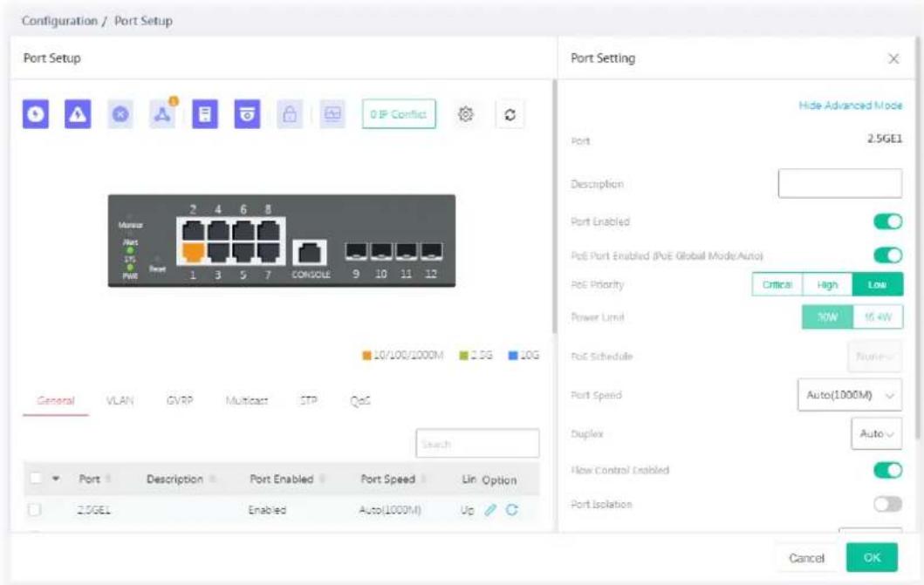
Task: Select port 6 on switch diagram
Action: click(x=243, y=229)
